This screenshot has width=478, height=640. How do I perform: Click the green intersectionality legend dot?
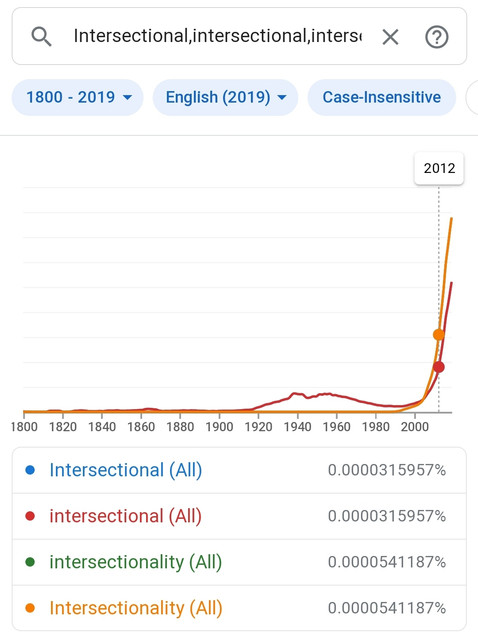pyautogui.click(x=30, y=562)
